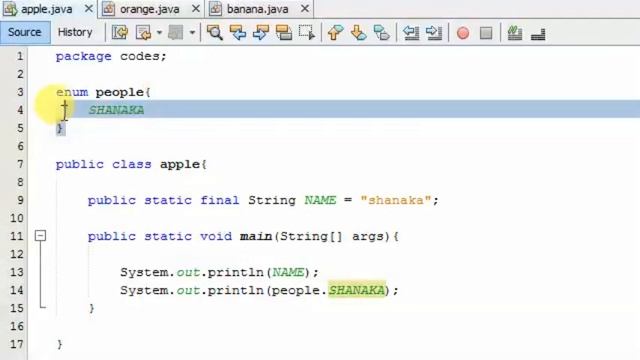640x360 pixels.
Task: Click NAME inside println on line 13
Action: (x=288, y=272)
